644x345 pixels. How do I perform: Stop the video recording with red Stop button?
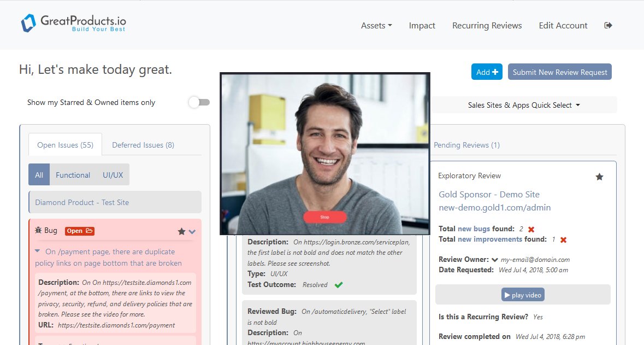pyautogui.click(x=325, y=217)
